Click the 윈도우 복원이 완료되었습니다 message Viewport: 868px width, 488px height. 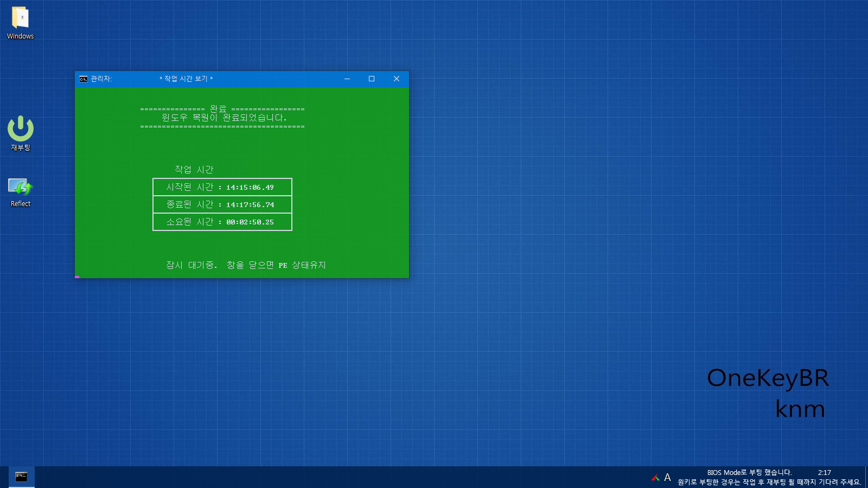point(224,118)
